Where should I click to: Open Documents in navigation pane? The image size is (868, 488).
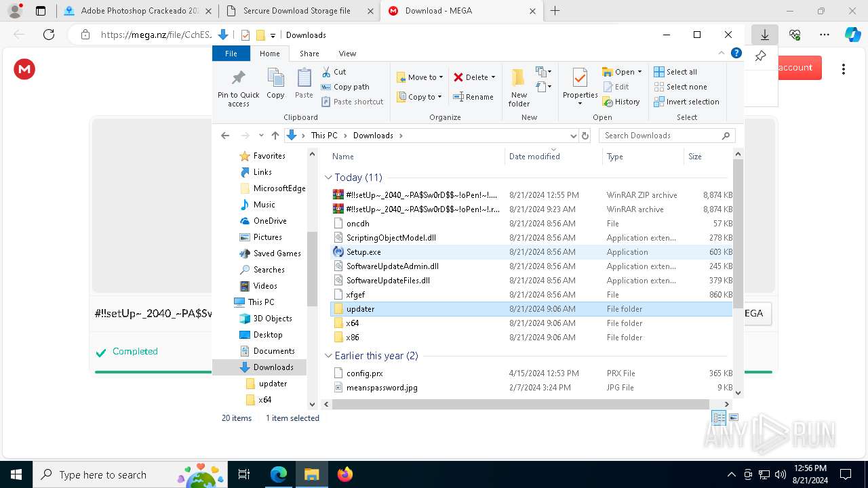(274, 351)
